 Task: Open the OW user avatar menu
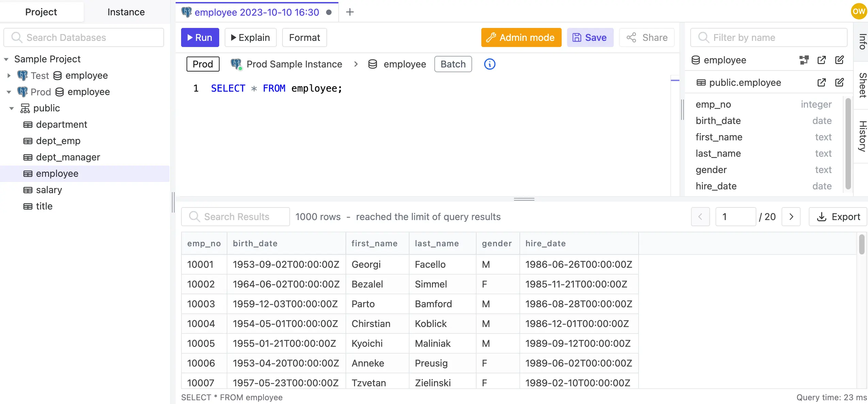(x=858, y=11)
